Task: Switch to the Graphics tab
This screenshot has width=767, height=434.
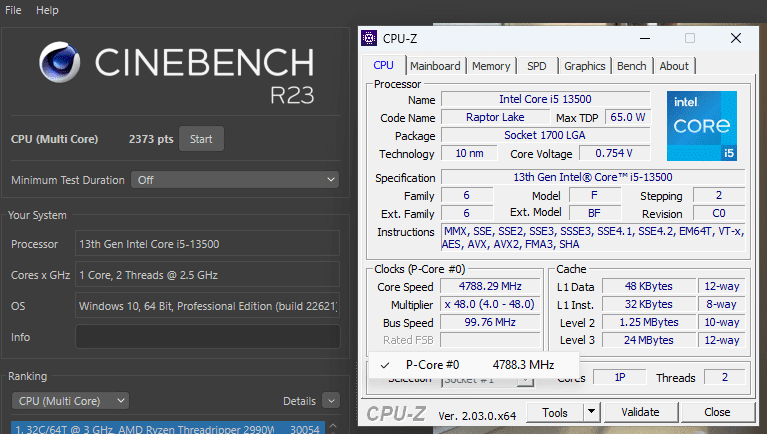Action: pos(584,66)
